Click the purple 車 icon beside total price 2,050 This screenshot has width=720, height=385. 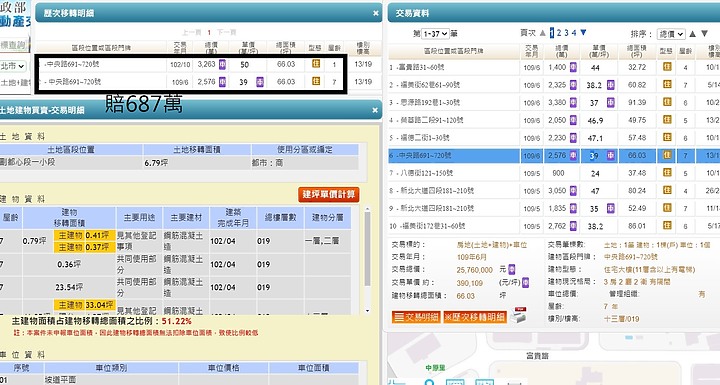click(573, 120)
